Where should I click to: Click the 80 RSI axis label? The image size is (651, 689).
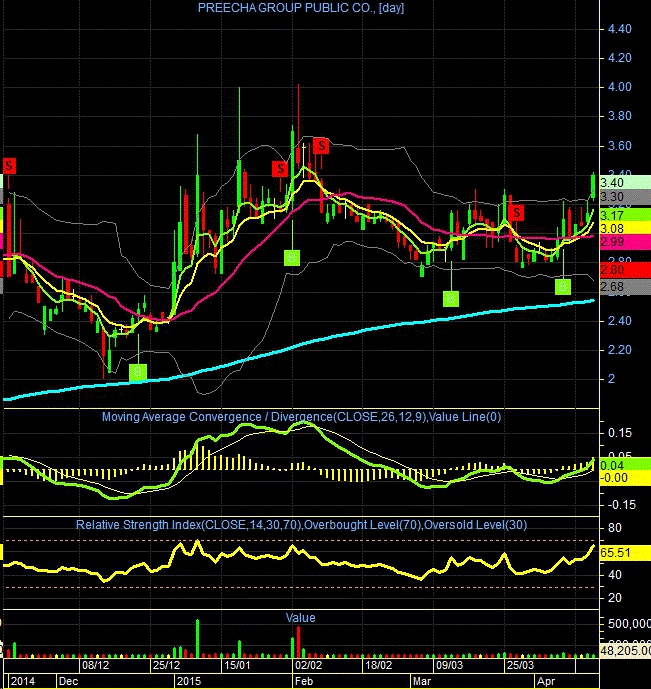615,528
